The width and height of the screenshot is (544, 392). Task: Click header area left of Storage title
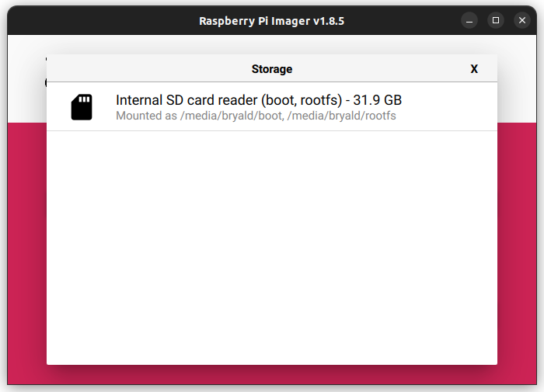[149, 69]
